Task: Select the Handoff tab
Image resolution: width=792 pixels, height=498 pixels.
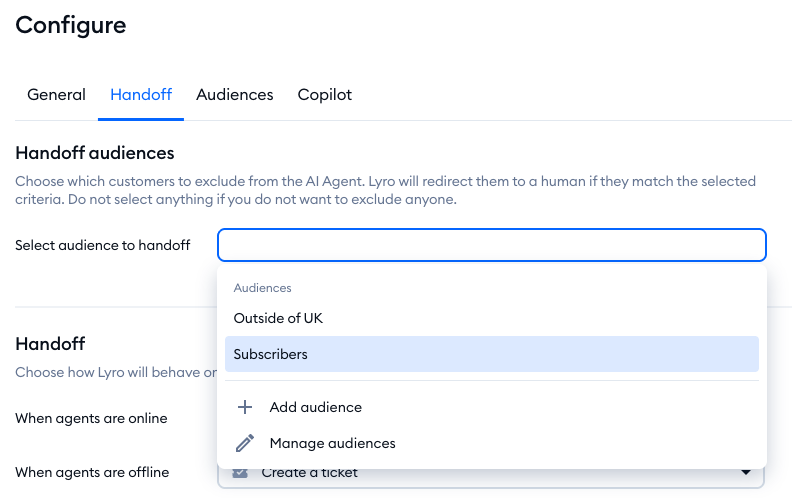Action: click(141, 95)
